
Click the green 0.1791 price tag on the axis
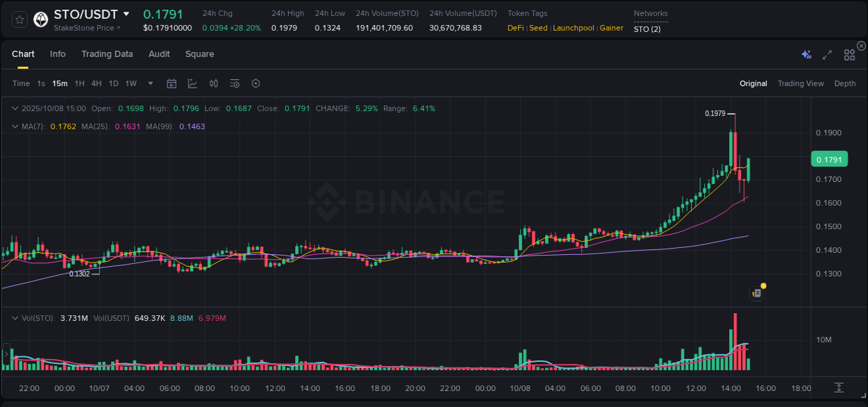tap(829, 159)
